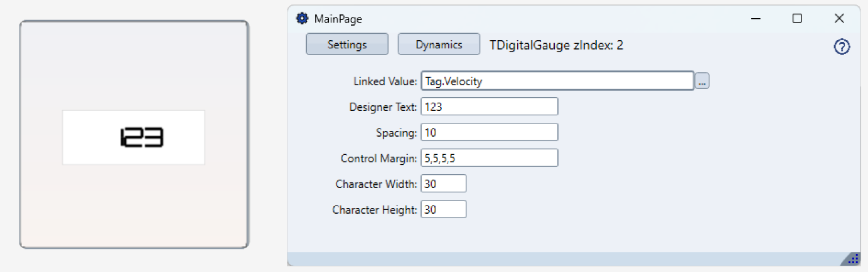The image size is (868, 272).
Task: Select the digital gauge showing 123
Action: pos(134,137)
